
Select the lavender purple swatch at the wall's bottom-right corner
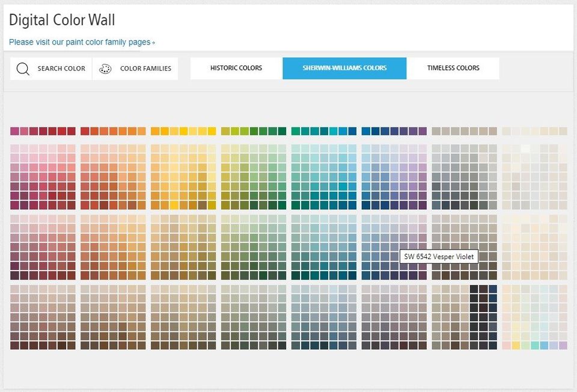[x=563, y=345]
